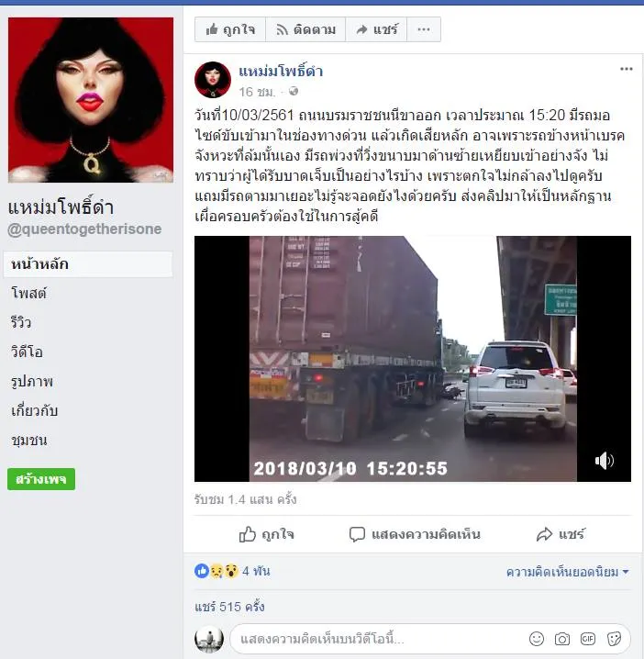Open the emoji picker in the comment box
644x659 pixels.
[537, 639]
